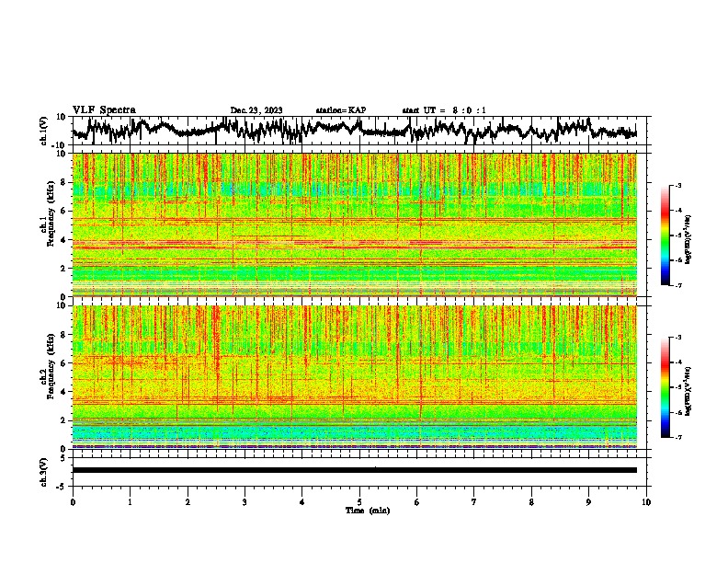Click the "VLF Spectra" plot title
The image size is (728, 563).
[x=104, y=110]
